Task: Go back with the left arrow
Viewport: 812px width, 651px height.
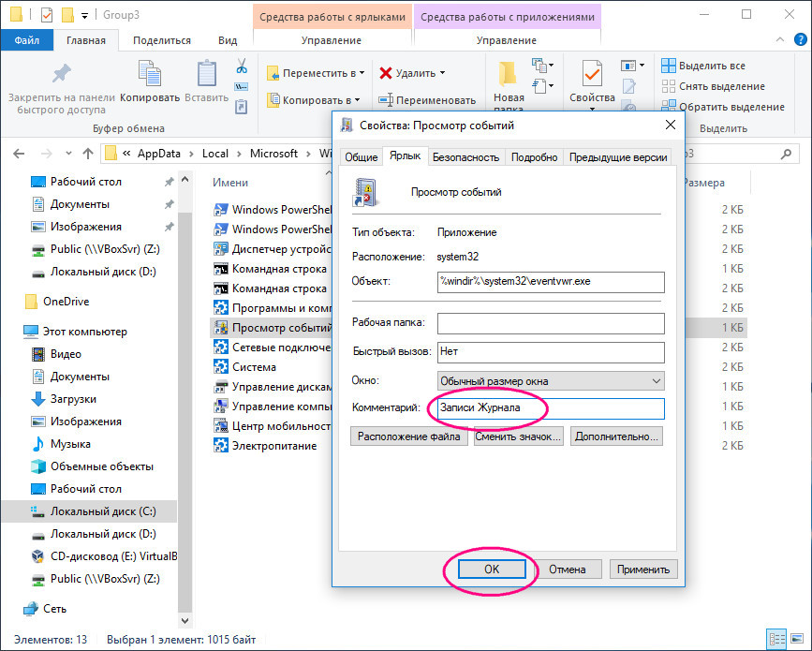Action: [x=19, y=154]
